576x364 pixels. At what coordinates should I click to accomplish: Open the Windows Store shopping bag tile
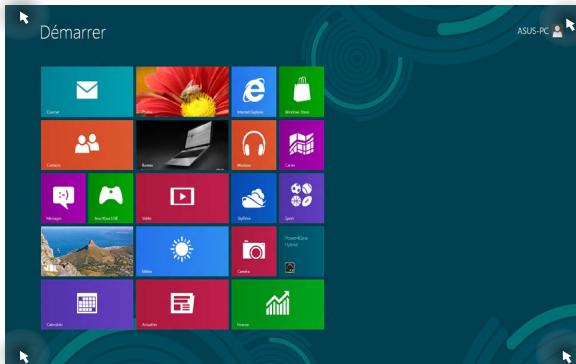(302, 91)
